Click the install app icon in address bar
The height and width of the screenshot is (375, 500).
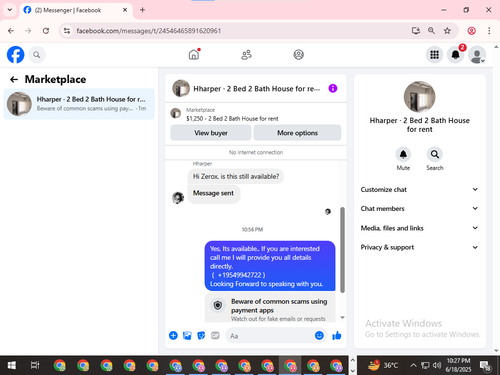(x=416, y=31)
